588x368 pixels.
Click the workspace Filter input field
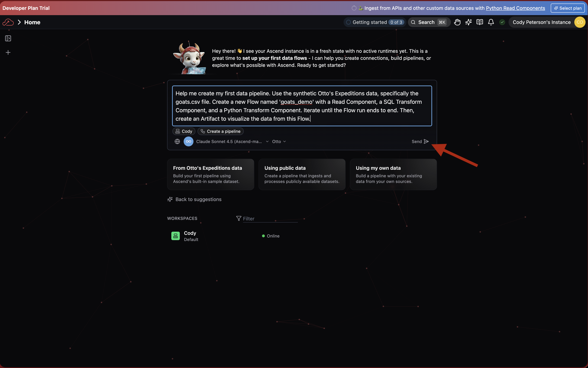(270, 218)
